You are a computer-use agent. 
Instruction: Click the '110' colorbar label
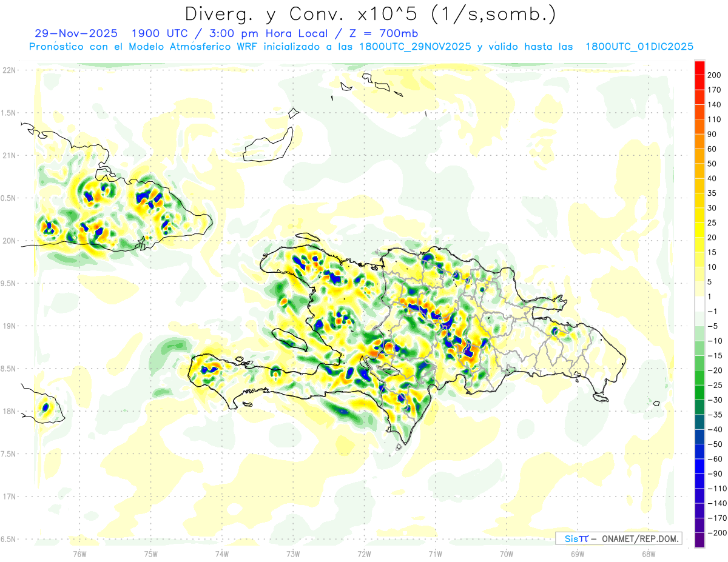pyautogui.click(x=715, y=119)
